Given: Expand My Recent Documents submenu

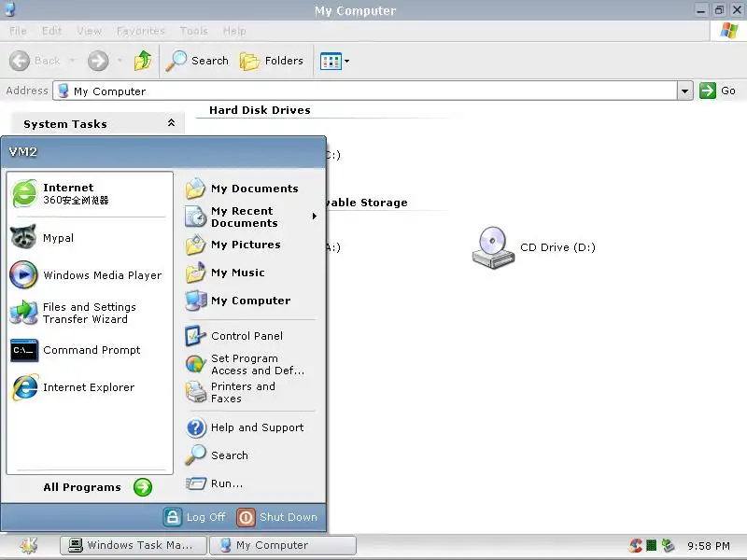Looking at the screenshot, I should coord(251,217).
